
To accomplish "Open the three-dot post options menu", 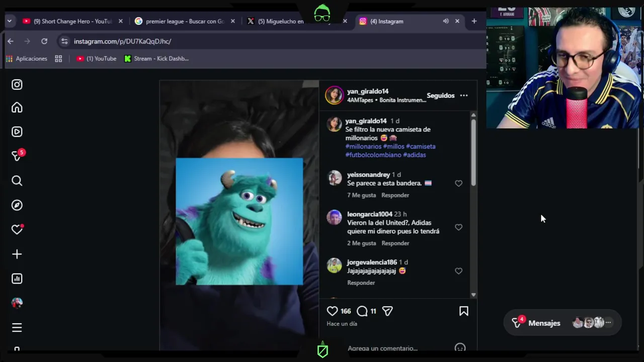I will (x=464, y=96).
